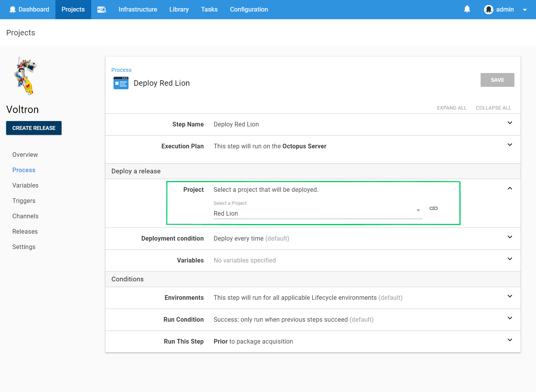
Task: Click the EXPAND ALL link
Action: [452, 108]
